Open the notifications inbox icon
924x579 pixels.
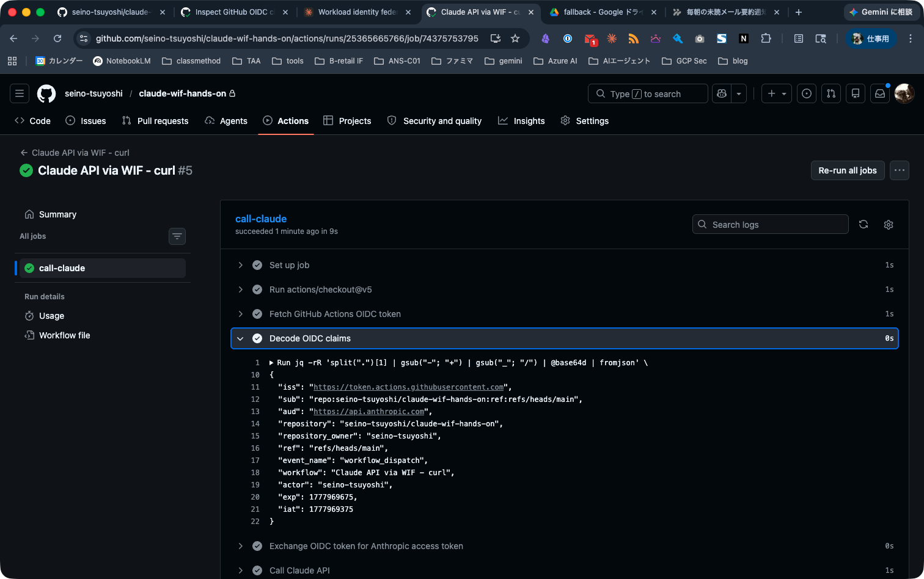(x=880, y=93)
